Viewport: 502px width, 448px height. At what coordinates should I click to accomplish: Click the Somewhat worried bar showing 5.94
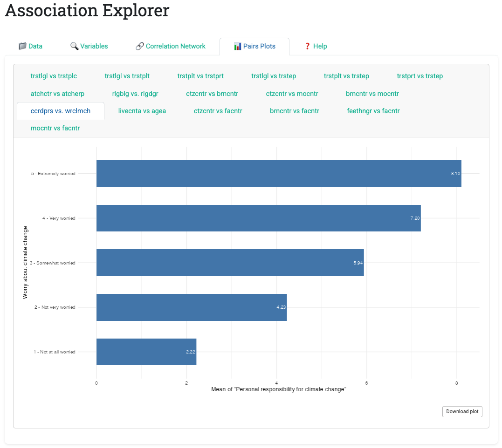(230, 263)
